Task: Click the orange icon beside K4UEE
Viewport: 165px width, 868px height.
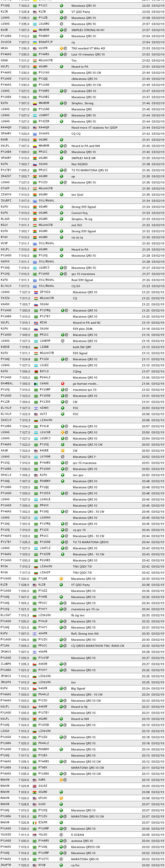Action: coord(63,451)
